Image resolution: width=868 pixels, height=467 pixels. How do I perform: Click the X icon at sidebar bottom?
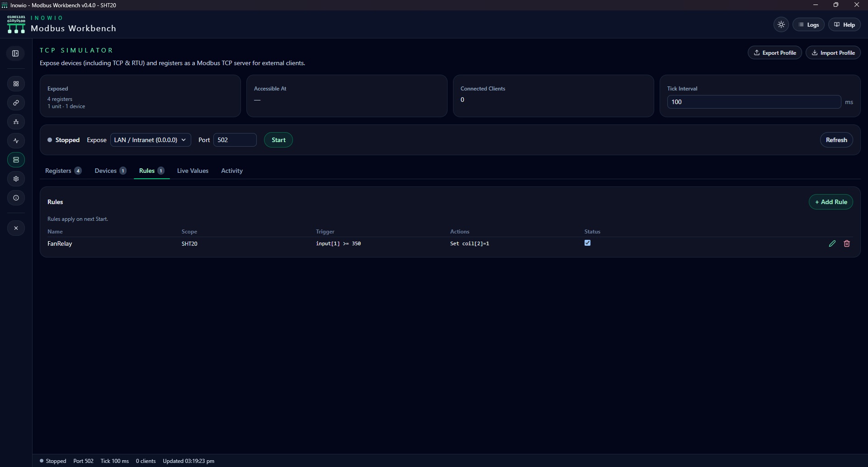[16, 228]
